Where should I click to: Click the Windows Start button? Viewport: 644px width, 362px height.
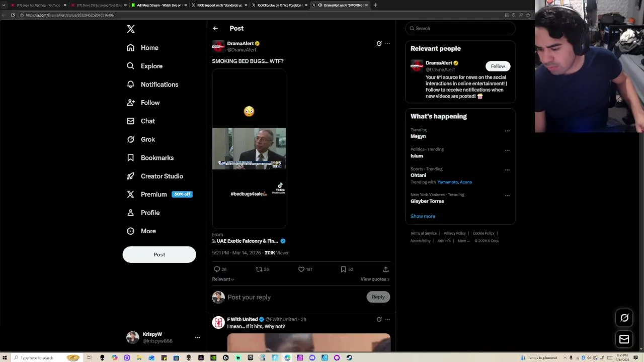pyautogui.click(x=5, y=358)
